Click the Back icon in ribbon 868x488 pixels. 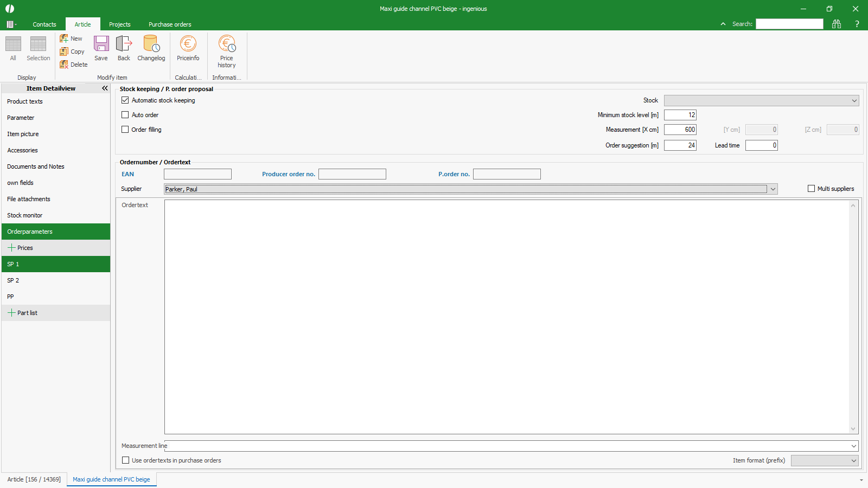pyautogui.click(x=124, y=48)
